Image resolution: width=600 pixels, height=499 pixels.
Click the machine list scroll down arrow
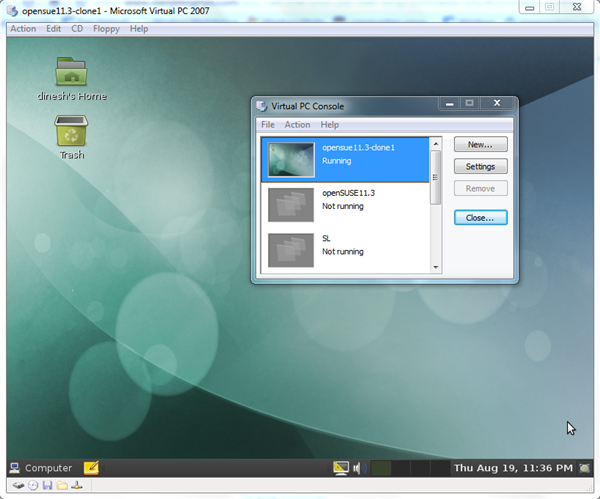click(435, 267)
